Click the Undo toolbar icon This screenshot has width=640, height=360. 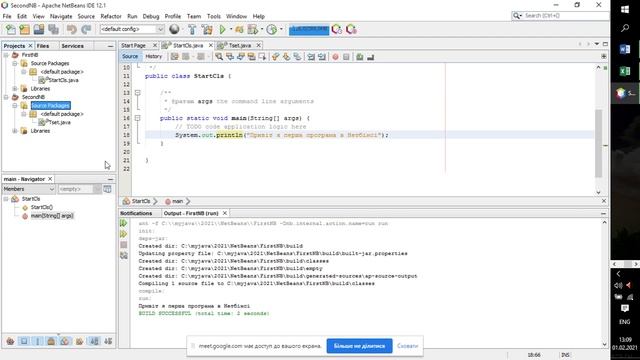click(72, 29)
